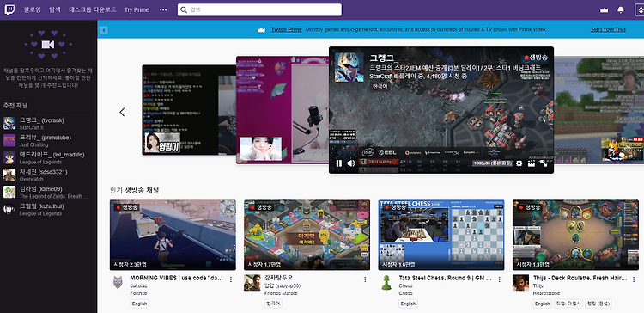
Task: Open 김라임 (klime09) recommended channel
Action: pos(48,192)
